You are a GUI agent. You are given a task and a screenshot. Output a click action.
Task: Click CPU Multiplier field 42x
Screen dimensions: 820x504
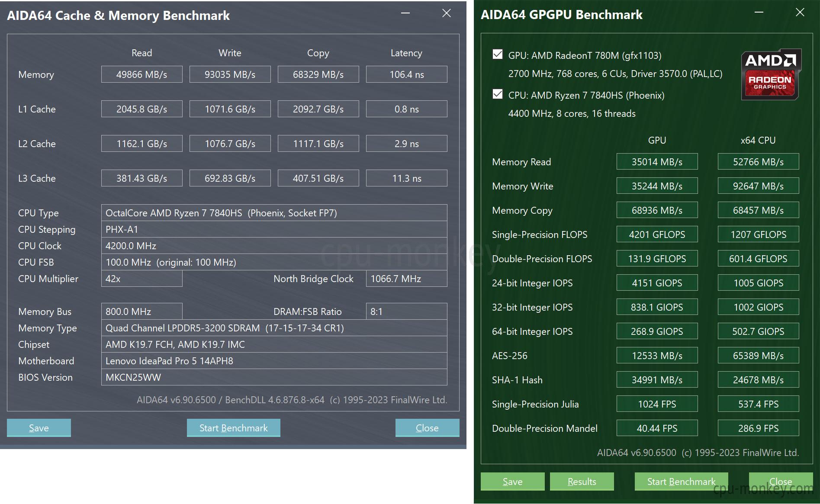point(142,279)
